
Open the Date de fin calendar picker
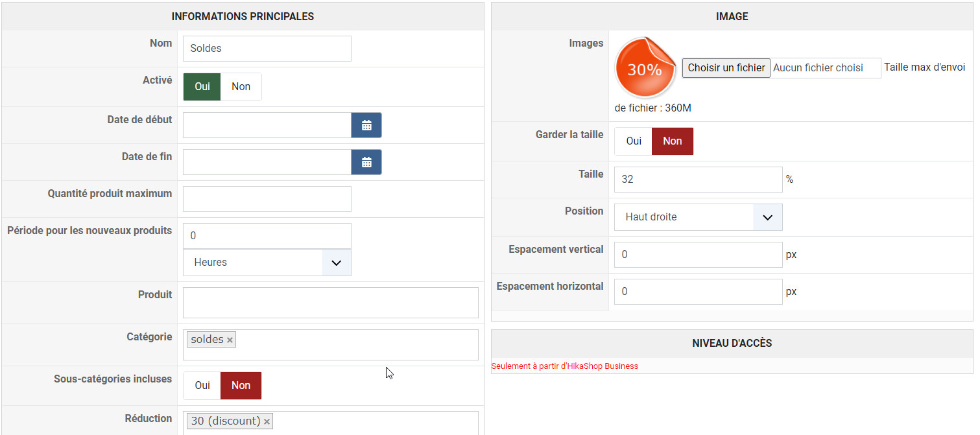point(366,162)
